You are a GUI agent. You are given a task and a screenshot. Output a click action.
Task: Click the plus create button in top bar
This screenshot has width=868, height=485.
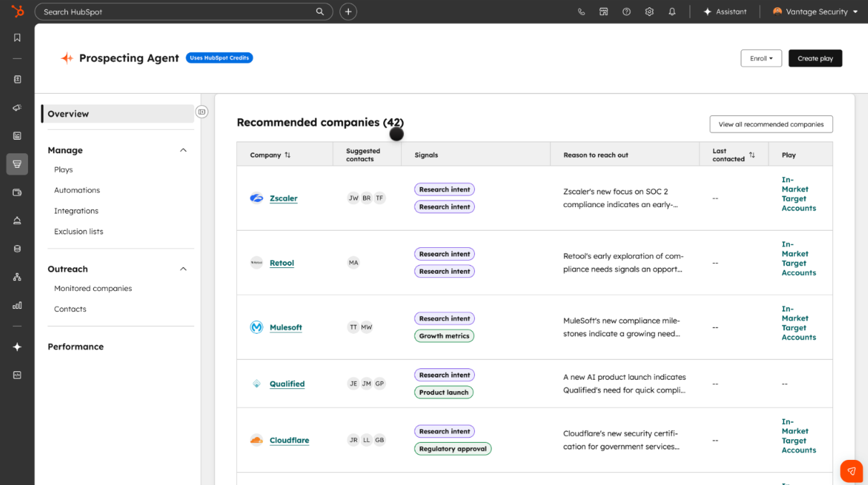pos(348,11)
